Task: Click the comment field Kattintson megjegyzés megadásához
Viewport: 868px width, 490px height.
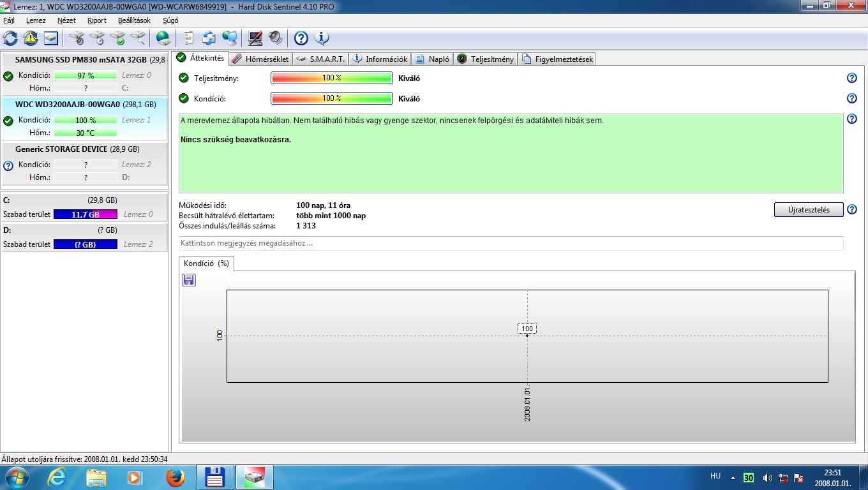Action: coord(511,243)
